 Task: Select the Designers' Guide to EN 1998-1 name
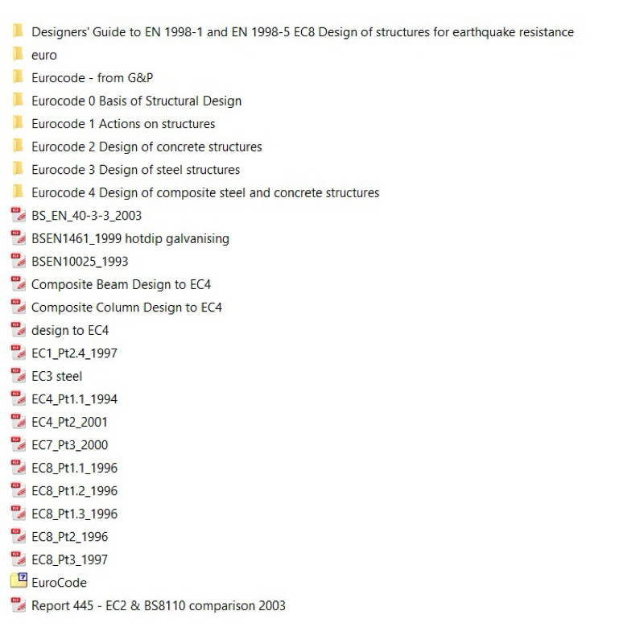click(x=303, y=32)
